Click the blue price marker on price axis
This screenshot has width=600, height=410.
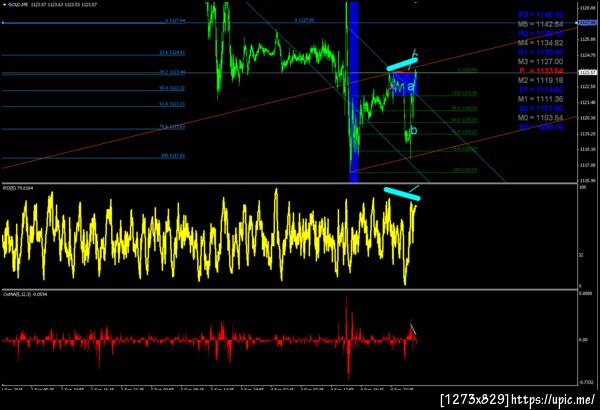pos(588,23)
